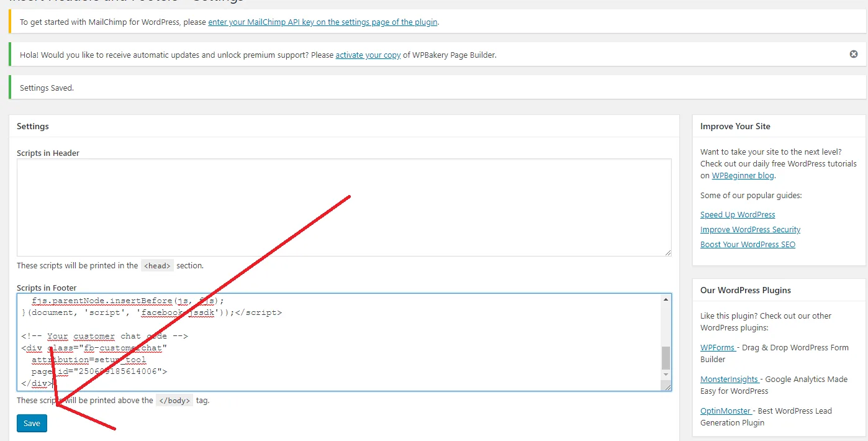The height and width of the screenshot is (441, 868).
Task: Click the footer textarea scrollbar up arrow
Action: pos(666,299)
